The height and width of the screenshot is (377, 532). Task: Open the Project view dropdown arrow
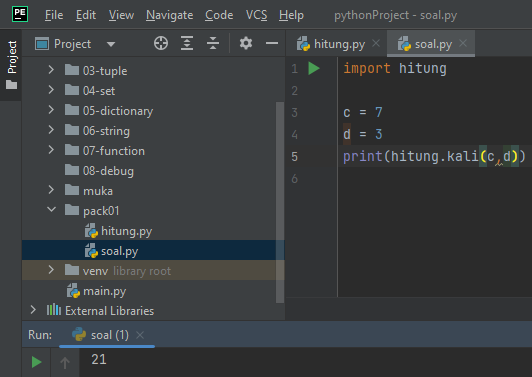pyautogui.click(x=111, y=44)
